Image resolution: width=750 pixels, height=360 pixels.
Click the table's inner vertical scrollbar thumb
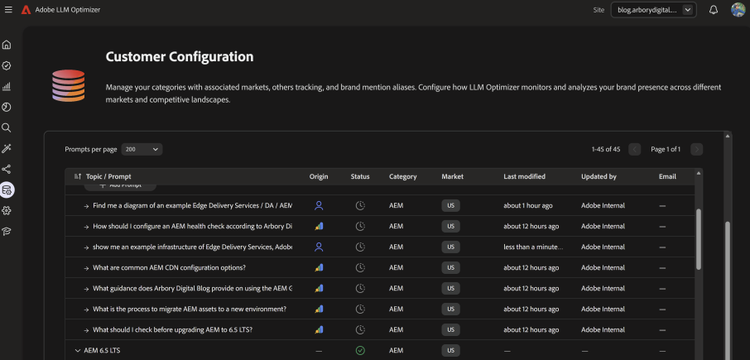click(x=698, y=239)
